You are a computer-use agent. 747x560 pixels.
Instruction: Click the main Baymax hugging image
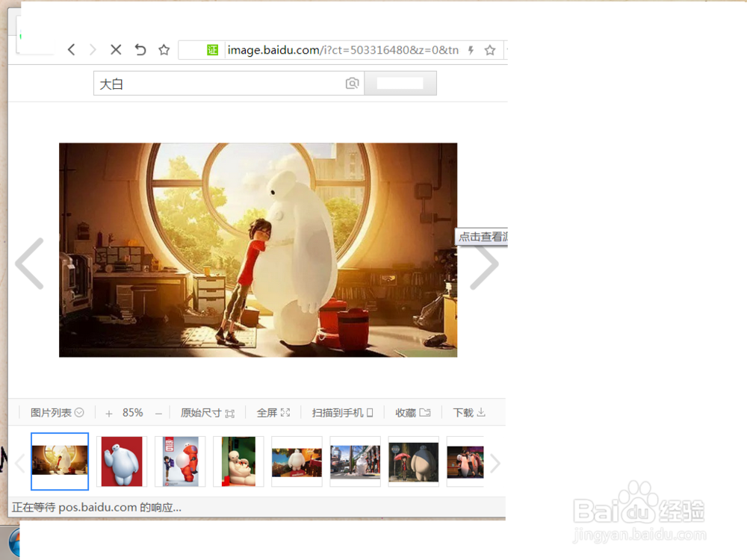(258, 250)
